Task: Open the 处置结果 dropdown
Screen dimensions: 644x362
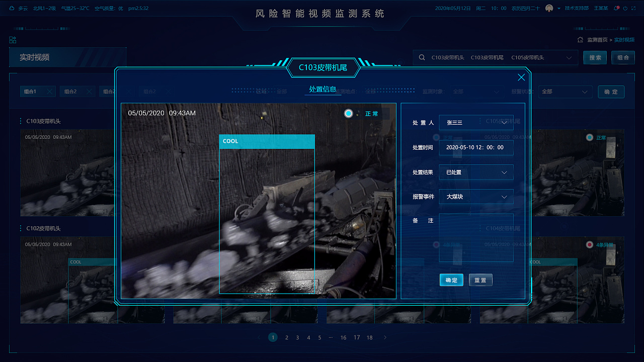Action: pos(476,172)
